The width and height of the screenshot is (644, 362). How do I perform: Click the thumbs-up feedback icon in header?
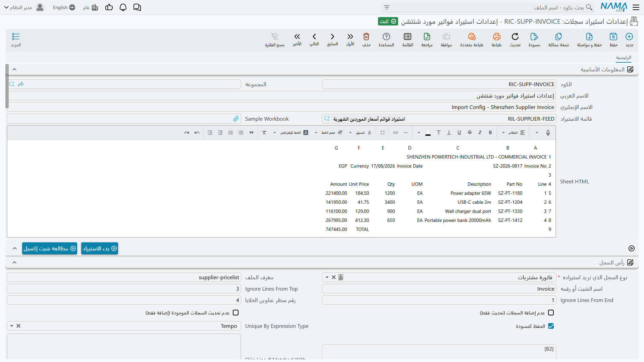click(x=109, y=7)
